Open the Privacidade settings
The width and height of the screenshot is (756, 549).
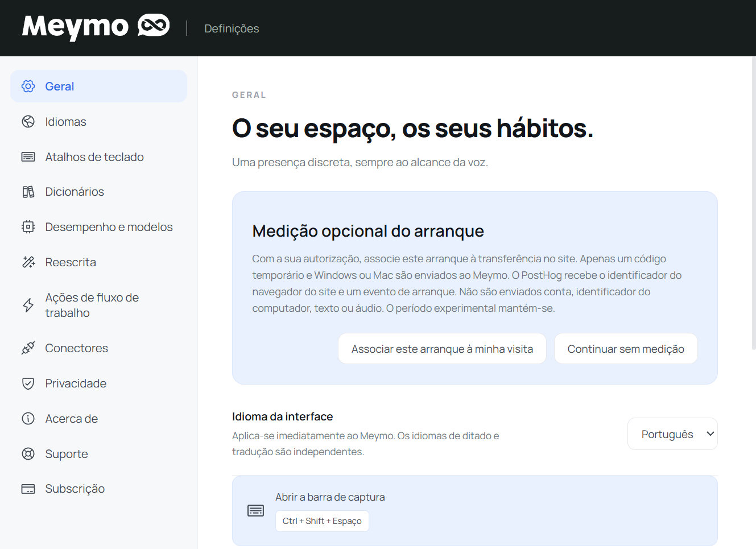click(x=98, y=383)
